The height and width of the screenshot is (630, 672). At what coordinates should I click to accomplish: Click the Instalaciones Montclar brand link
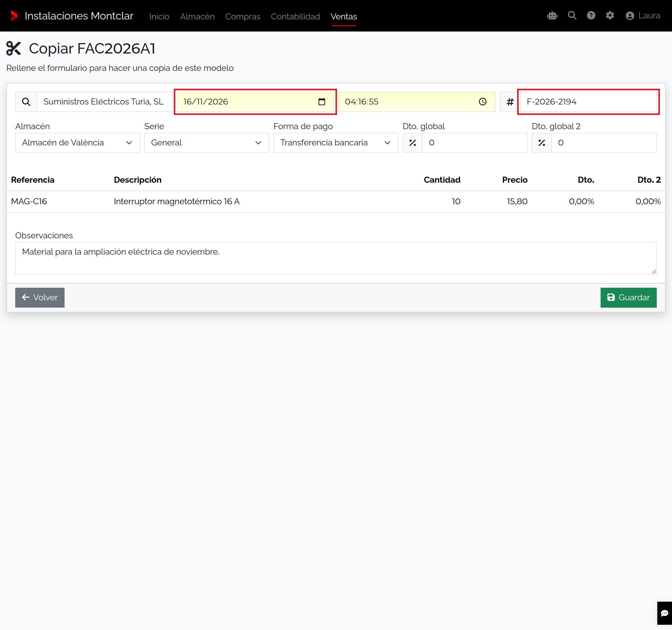pos(79,16)
